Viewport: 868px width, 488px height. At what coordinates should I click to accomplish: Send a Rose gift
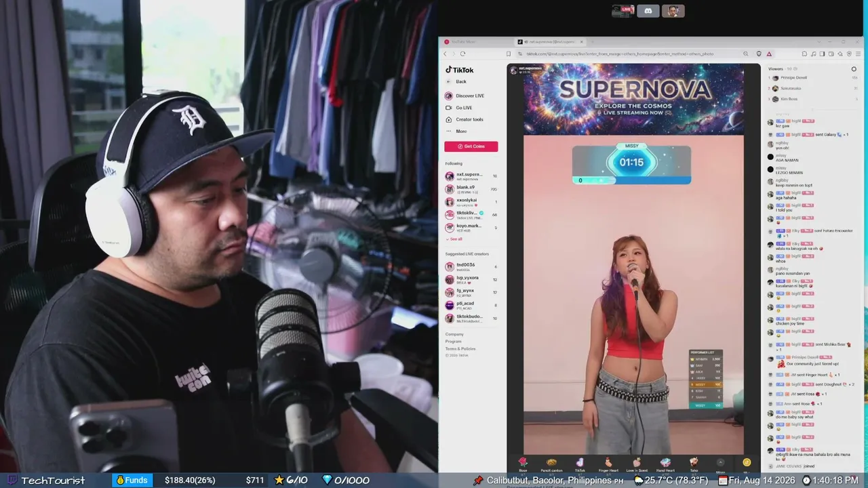coord(523,464)
